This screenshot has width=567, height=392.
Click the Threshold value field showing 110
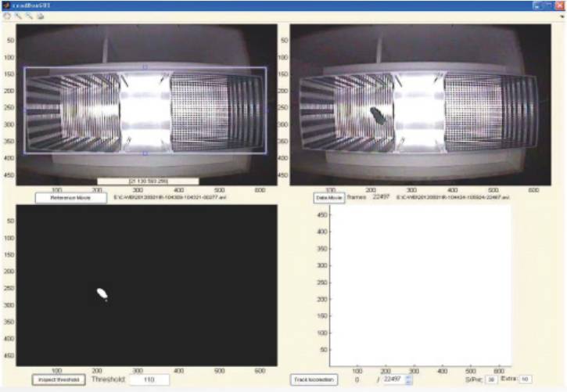(x=149, y=379)
